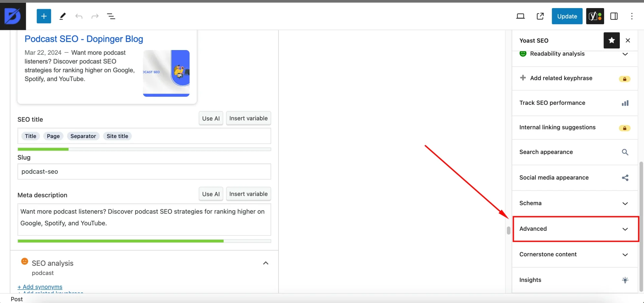Expand the Advanced section chevron
The height and width of the screenshot is (303, 644).
(625, 229)
